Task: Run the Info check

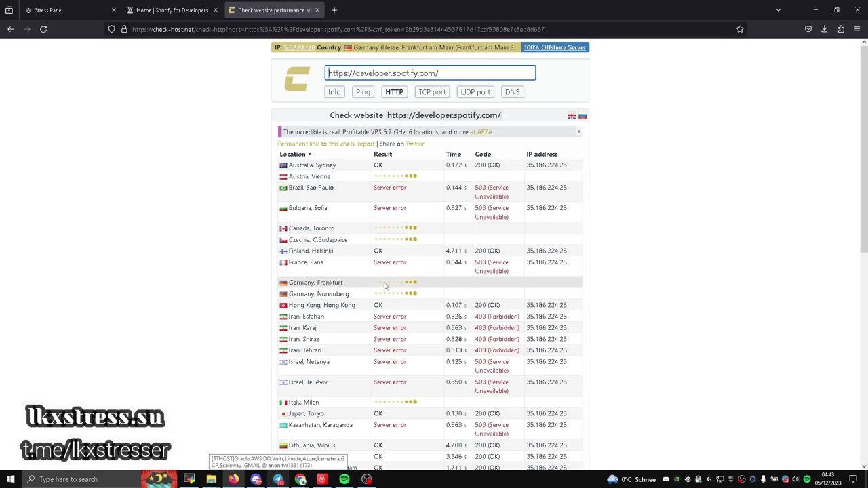Action: 334,92
